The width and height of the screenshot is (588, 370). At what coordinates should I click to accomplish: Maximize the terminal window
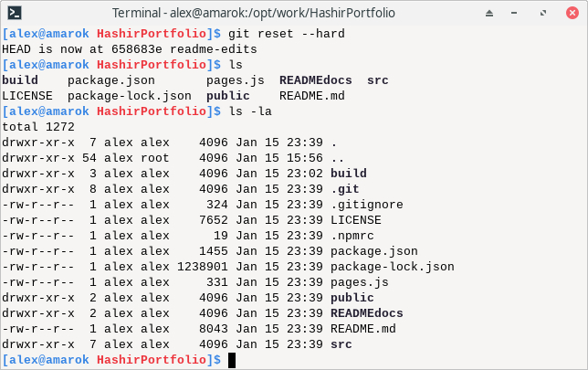tap(543, 13)
